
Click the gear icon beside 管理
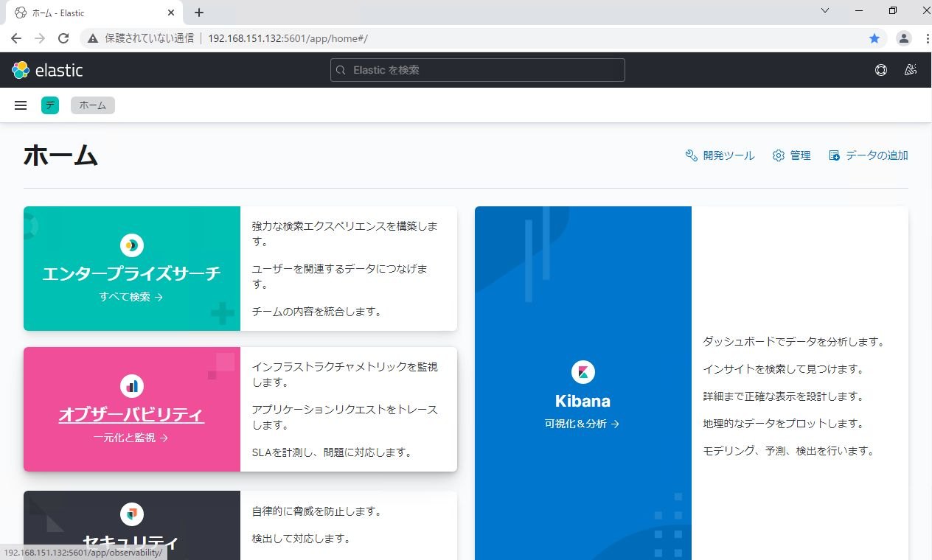coord(779,155)
